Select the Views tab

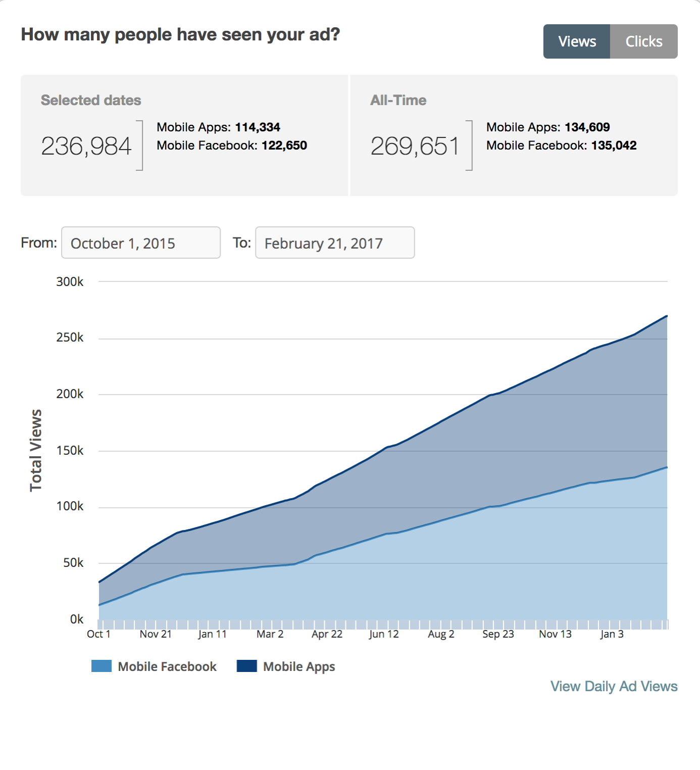pyautogui.click(x=577, y=41)
